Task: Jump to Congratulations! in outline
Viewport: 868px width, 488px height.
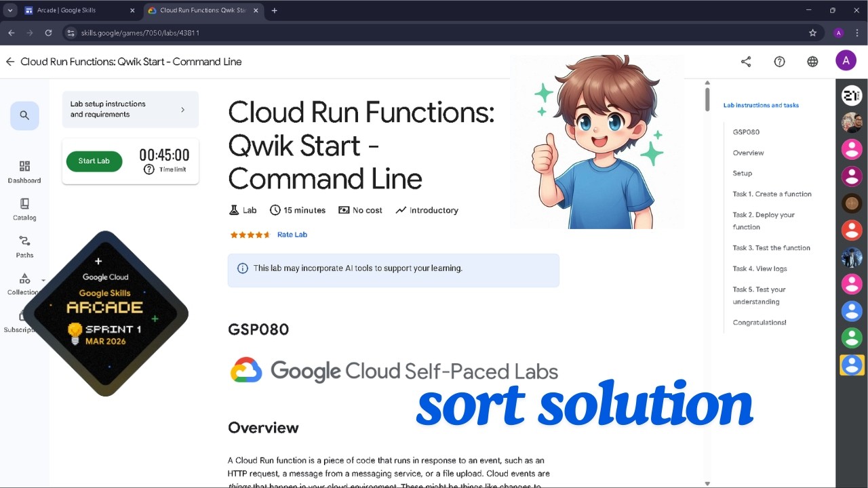Action: (x=759, y=323)
